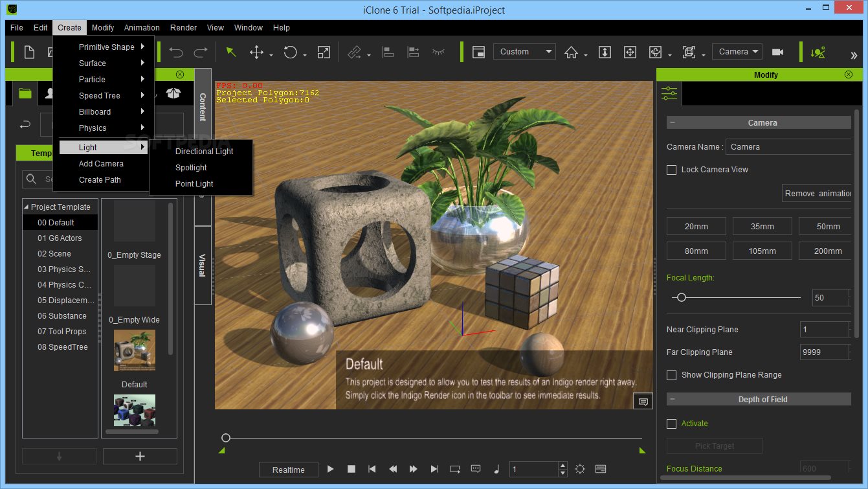Check Show Clipping Plane Range
Screen dimensions: 868x489
[671, 375]
